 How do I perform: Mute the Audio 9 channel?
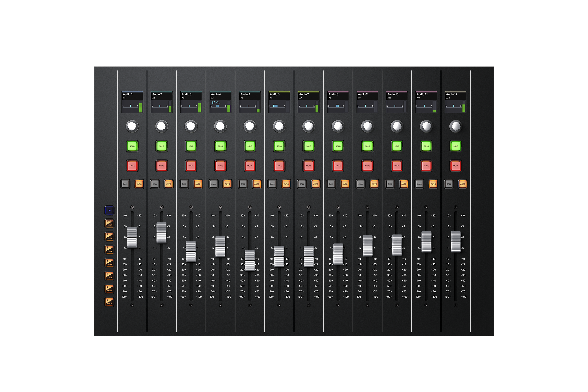367,166
